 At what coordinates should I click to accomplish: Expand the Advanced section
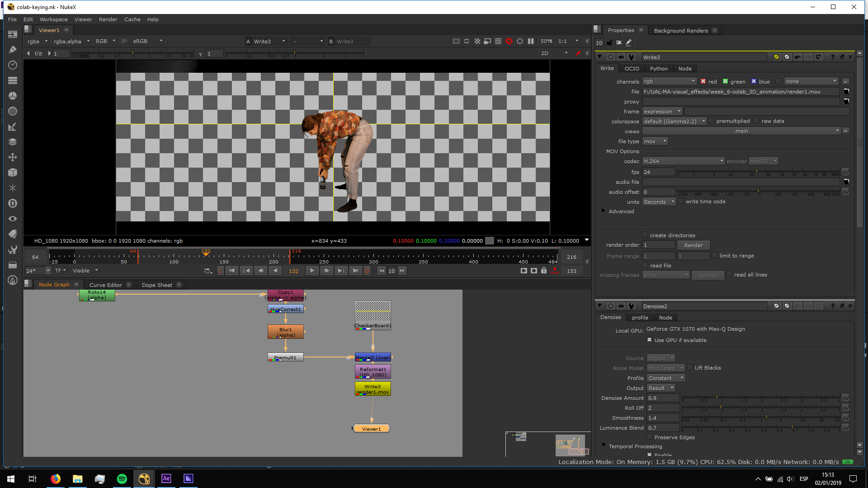coord(604,211)
